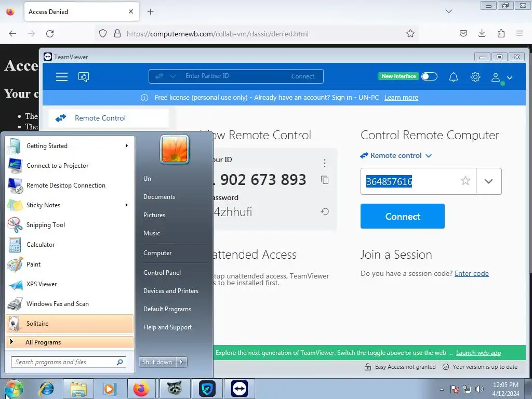Viewport: 532px width, 399px height.
Task: Open Default Programs
Action: coord(167,309)
